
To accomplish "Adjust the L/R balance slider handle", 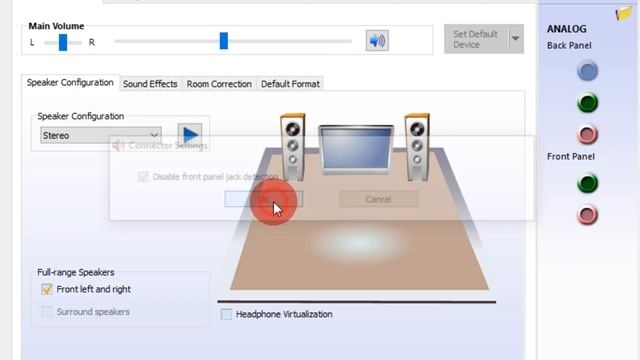I will pyautogui.click(x=63, y=42).
